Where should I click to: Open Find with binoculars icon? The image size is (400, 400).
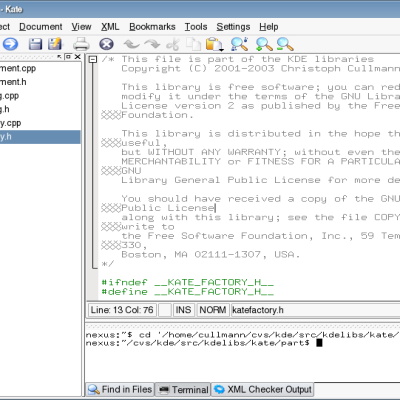(x=239, y=44)
